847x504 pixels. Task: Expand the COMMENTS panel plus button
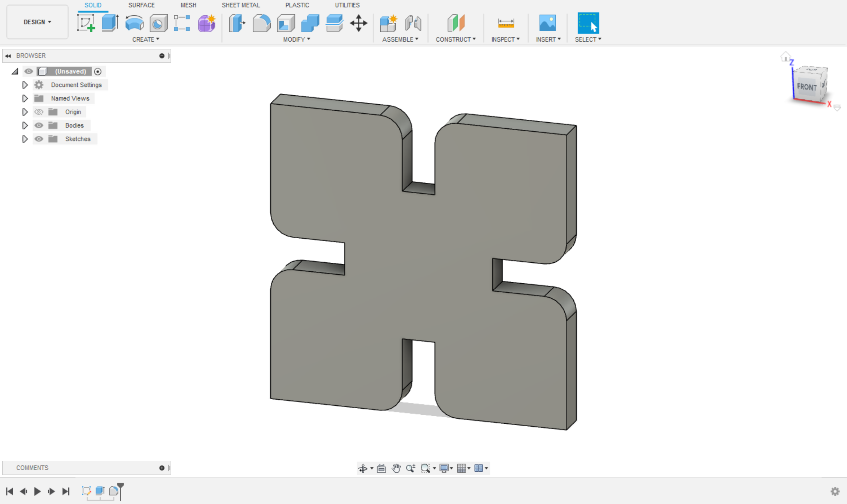162,468
